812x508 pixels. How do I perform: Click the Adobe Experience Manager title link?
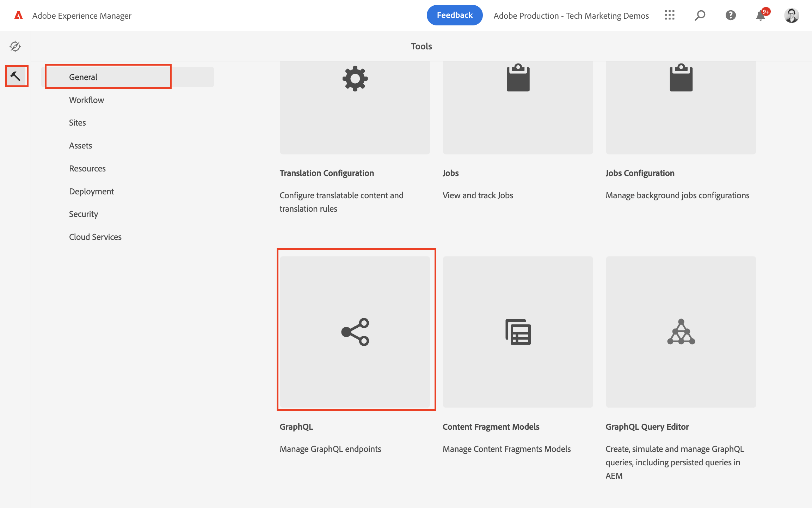click(82, 16)
